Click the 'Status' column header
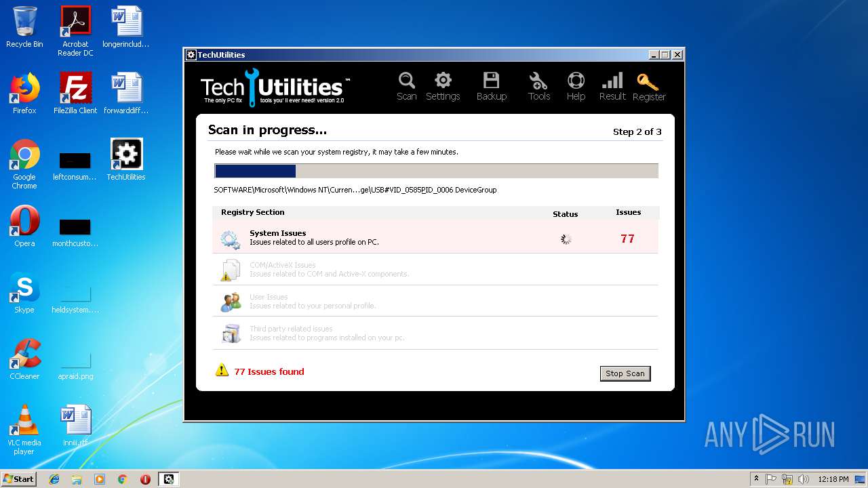The width and height of the screenshot is (868, 488). [565, 214]
